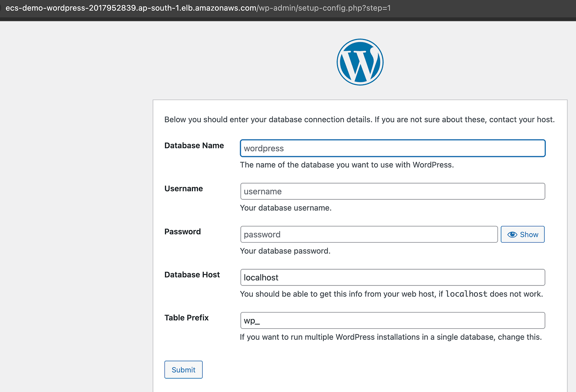The image size is (576, 392).
Task: Select the Password input field
Action: tap(369, 234)
